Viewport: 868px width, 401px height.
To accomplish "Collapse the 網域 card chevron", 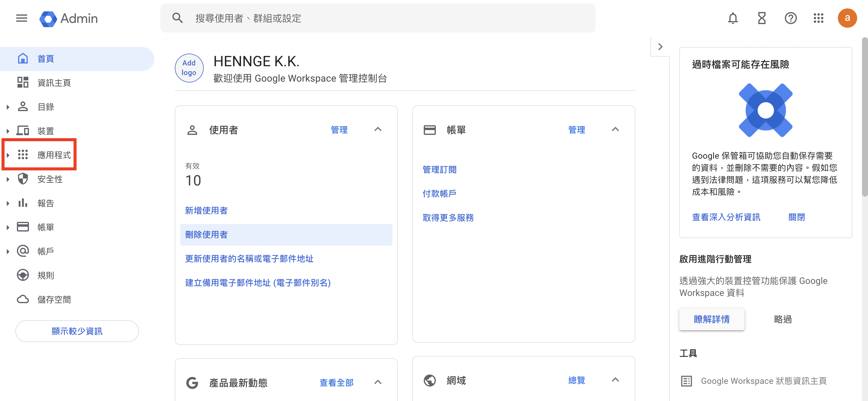I will [615, 380].
